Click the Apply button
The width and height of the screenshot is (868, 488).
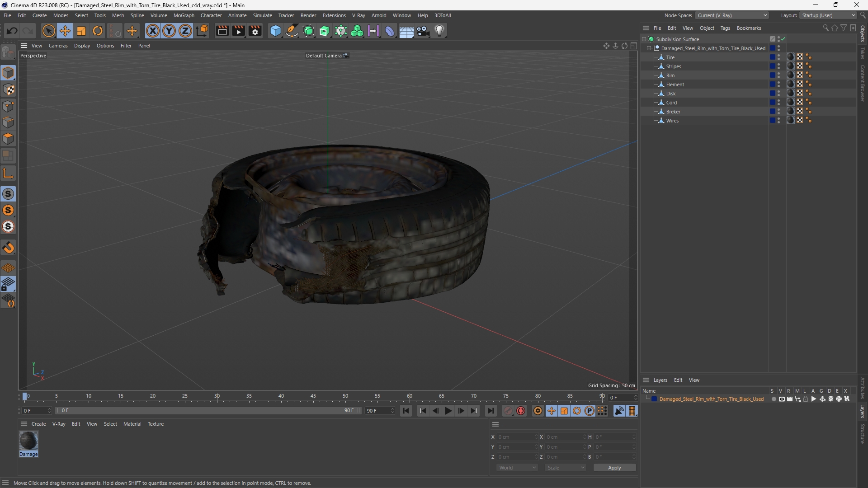[x=614, y=468]
